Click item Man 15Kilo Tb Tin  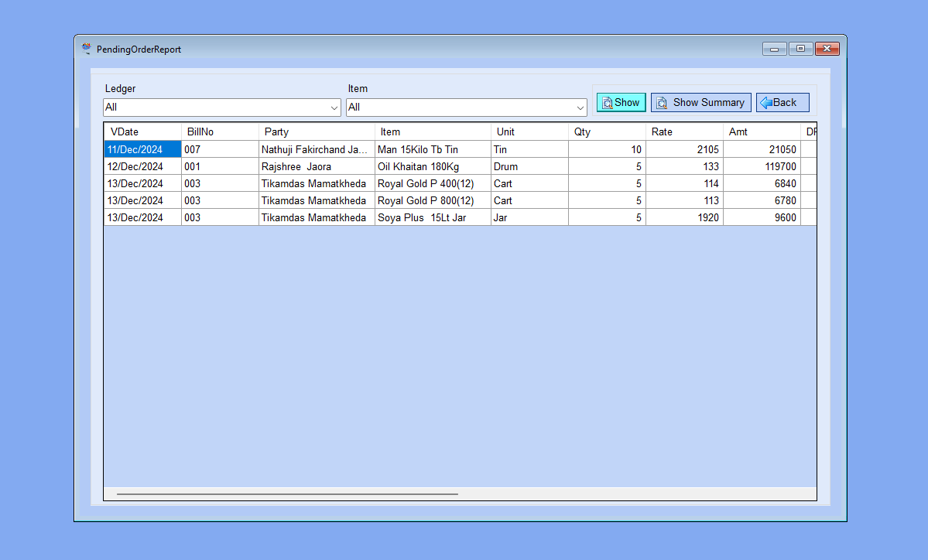point(433,149)
